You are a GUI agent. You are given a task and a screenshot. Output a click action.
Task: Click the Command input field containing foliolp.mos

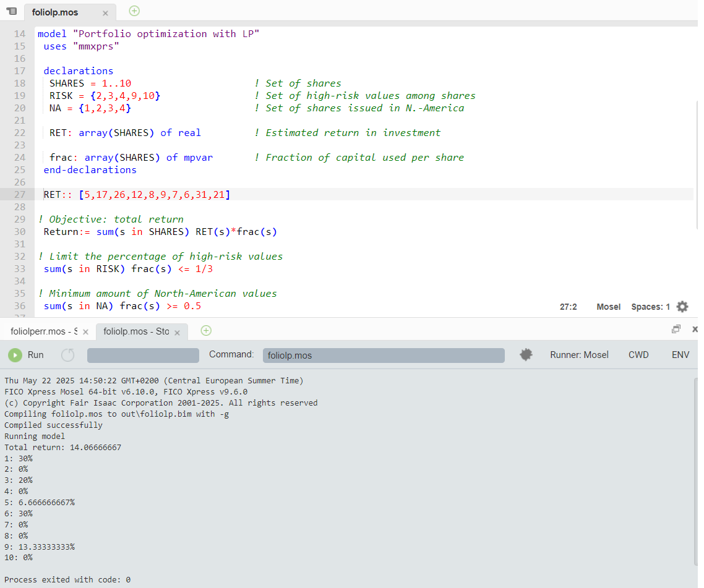(x=384, y=356)
